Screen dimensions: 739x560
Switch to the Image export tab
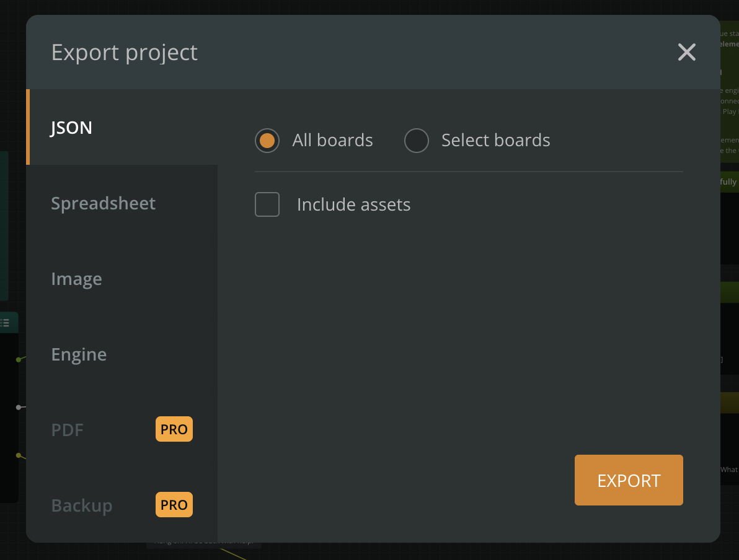(76, 279)
